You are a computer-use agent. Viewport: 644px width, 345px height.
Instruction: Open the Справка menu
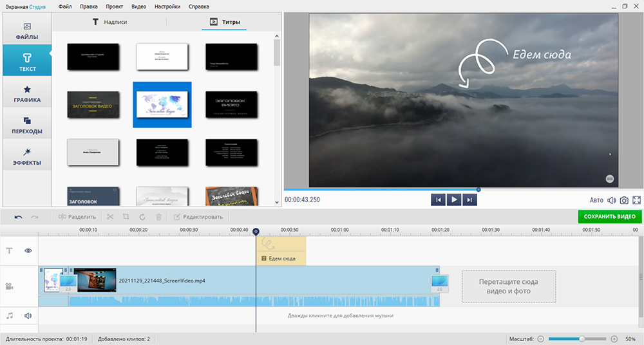199,6
